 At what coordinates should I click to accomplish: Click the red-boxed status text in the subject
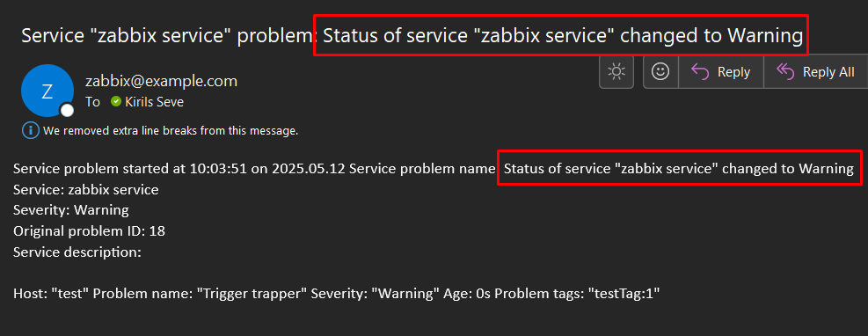point(563,36)
